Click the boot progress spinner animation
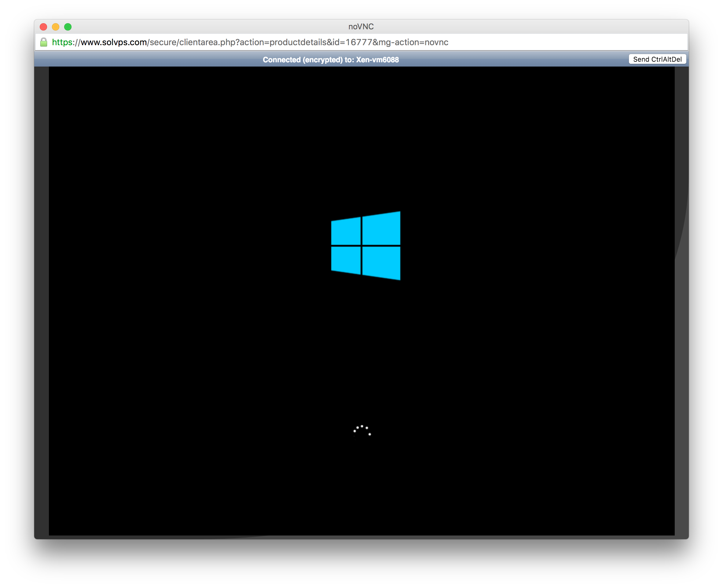This screenshot has width=723, height=588. click(x=363, y=431)
